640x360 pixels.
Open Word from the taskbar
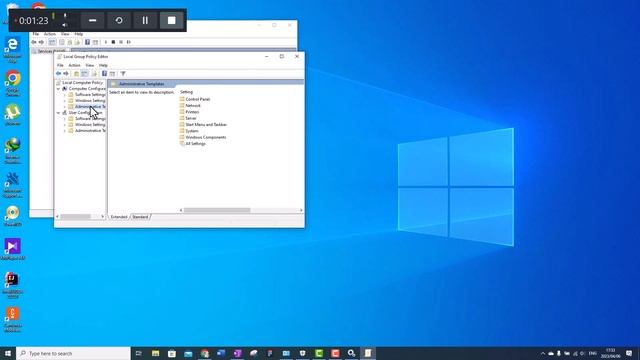tap(221, 353)
